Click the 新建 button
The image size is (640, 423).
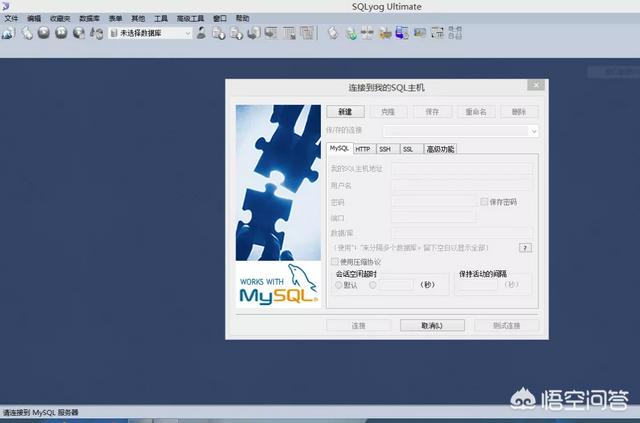[x=345, y=112]
